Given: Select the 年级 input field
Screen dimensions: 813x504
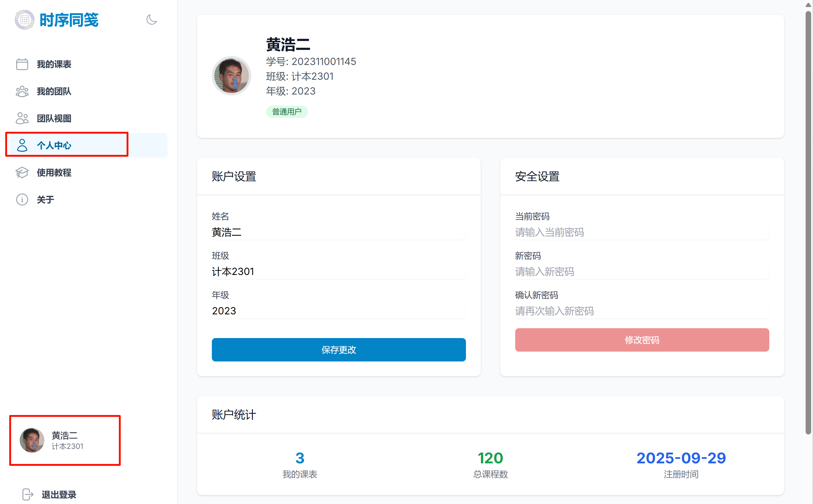Looking at the screenshot, I should pyautogui.click(x=338, y=311).
